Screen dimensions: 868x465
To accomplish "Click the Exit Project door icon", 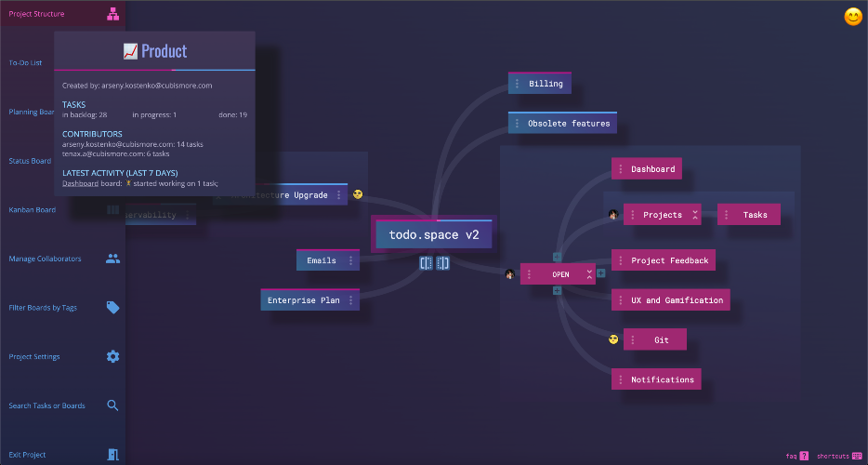I will tap(113, 455).
